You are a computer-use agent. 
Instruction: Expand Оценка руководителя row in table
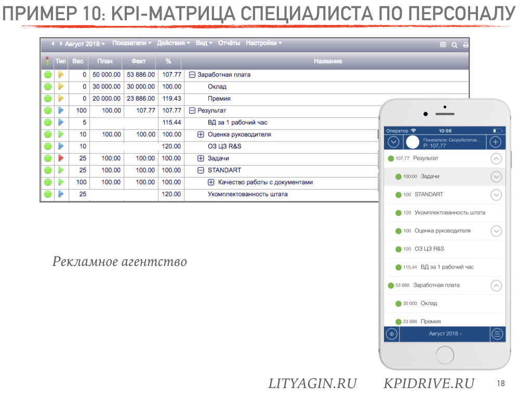[x=201, y=135]
